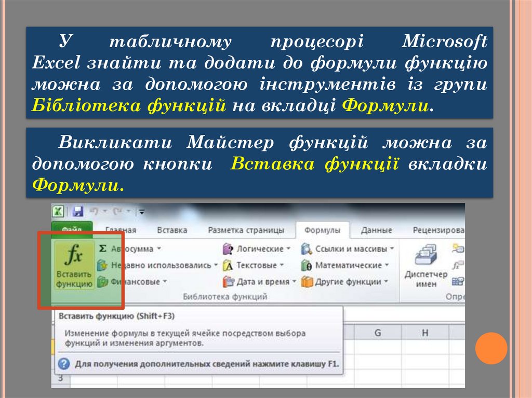The image size is (532, 398).
Task: Click the Save floppy disk icon
Action: point(78,211)
